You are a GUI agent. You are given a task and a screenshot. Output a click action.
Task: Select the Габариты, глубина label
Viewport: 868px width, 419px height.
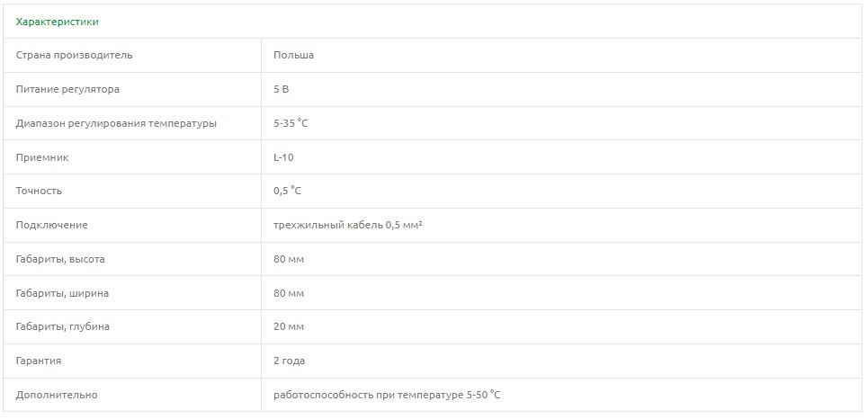[x=63, y=327]
